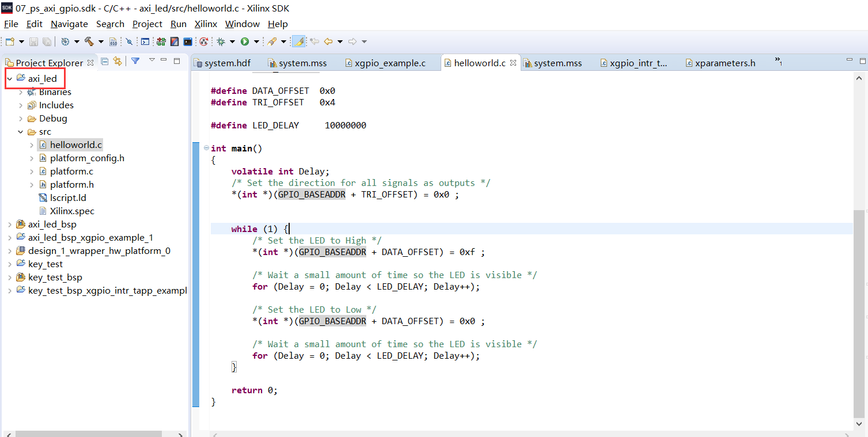Open the Xilinx menu
868x437 pixels.
tap(206, 24)
